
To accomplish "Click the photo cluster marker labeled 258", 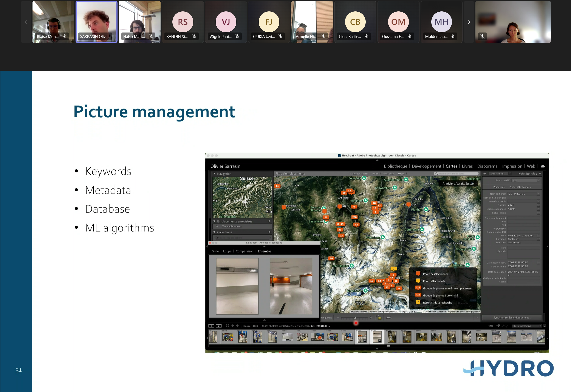I will pos(354,217).
